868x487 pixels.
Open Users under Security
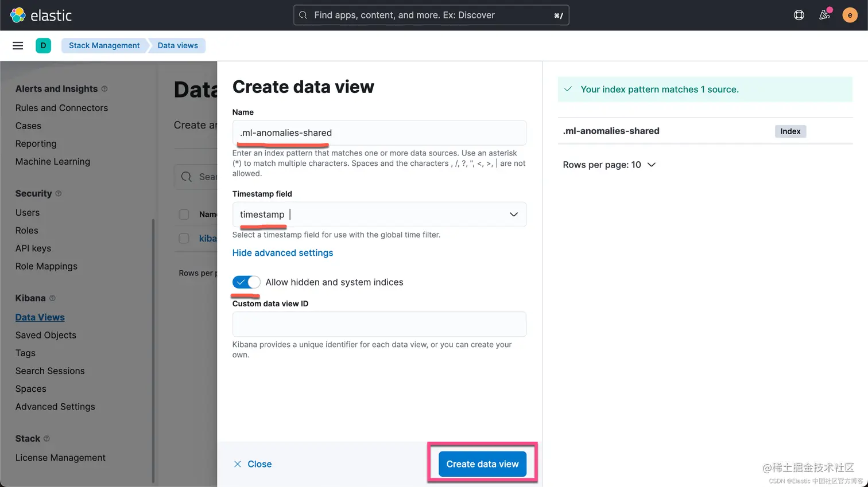point(28,213)
